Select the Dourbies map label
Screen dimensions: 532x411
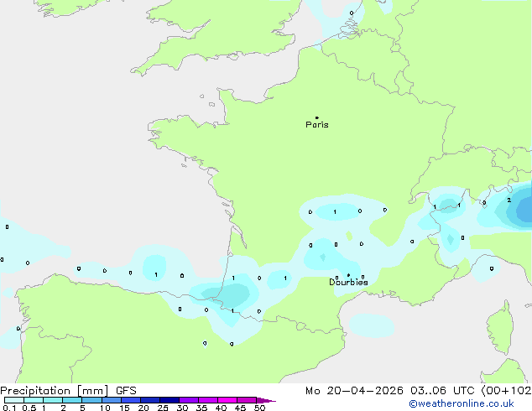348,282
